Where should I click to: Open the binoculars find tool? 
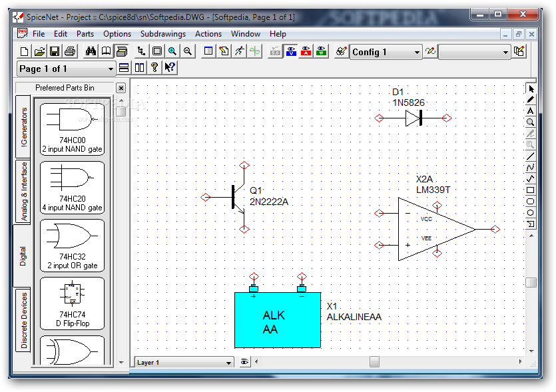(91, 52)
